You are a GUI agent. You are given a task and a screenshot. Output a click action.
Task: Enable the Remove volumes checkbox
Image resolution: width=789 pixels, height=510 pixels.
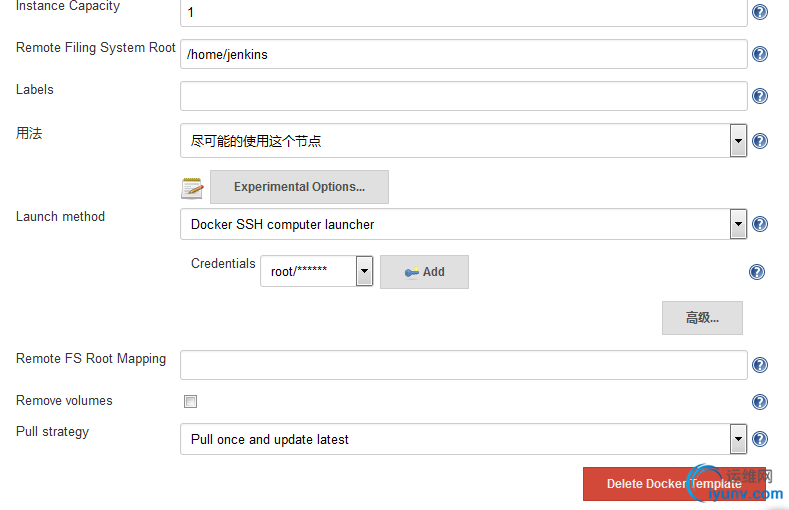190,402
